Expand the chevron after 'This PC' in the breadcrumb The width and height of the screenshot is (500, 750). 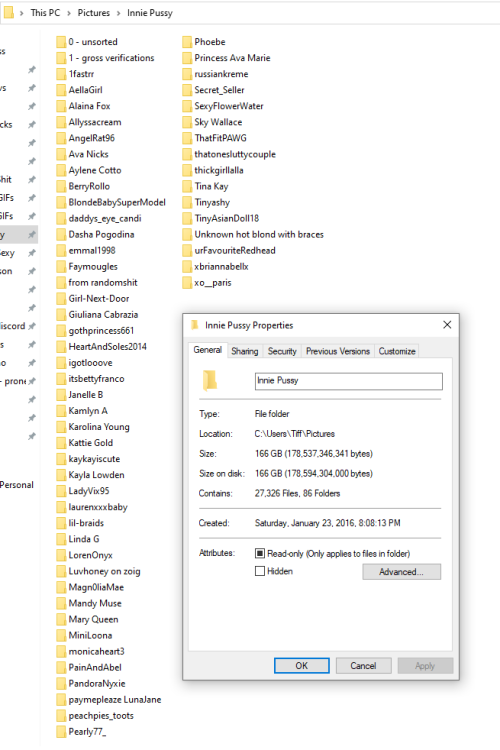(x=69, y=13)
